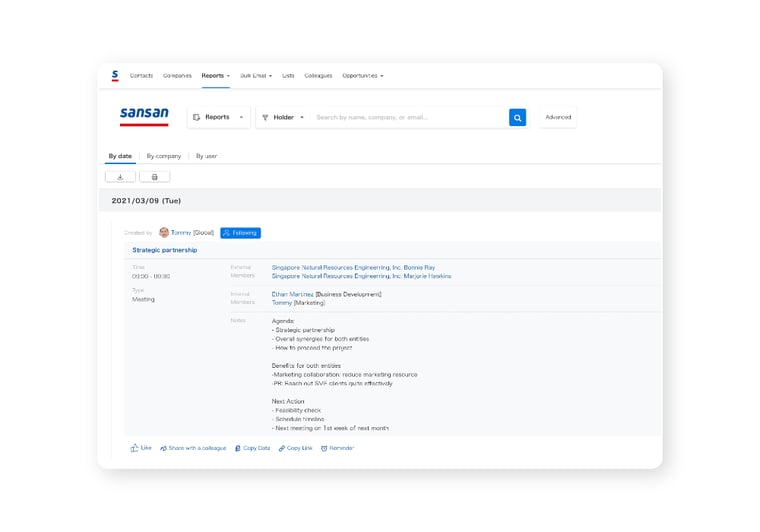The height and width of the screenshot is (532, 760).
Task: Click the large sansan logo
Action: pos(144,116)
